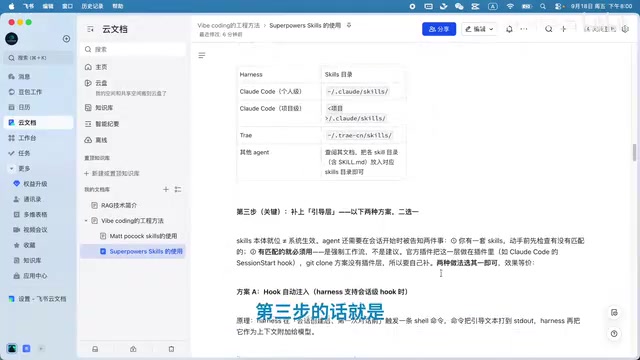The image size is (640, 360).
Task: Open the 工作台 workbench
Action: pyautogui.click(x=22, y=138)
